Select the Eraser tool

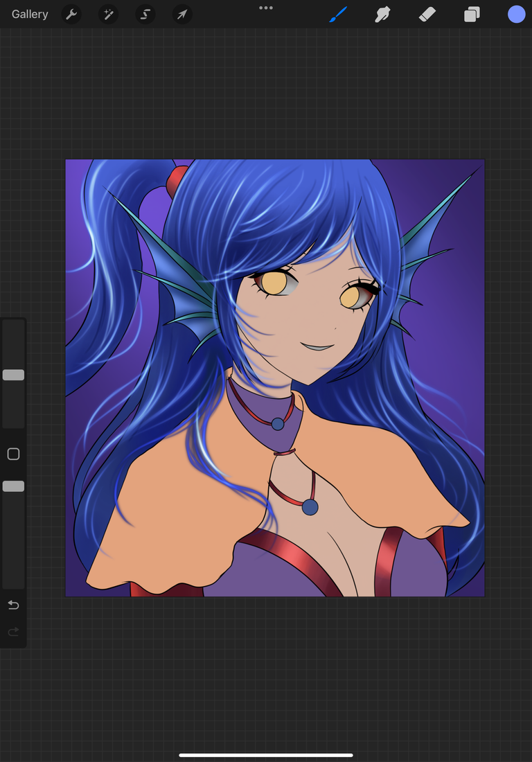pos(427,14)
